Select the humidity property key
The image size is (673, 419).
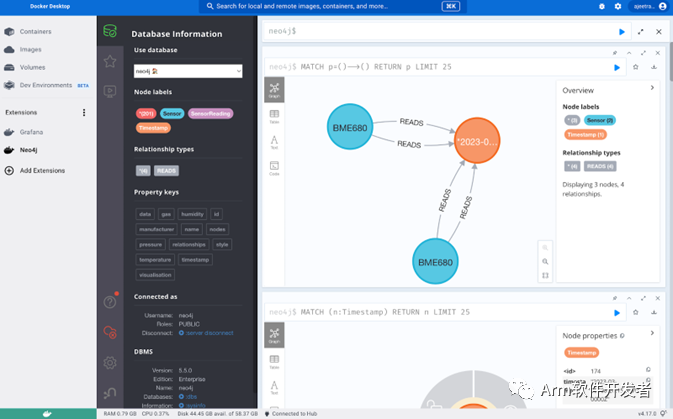point(192,214)
